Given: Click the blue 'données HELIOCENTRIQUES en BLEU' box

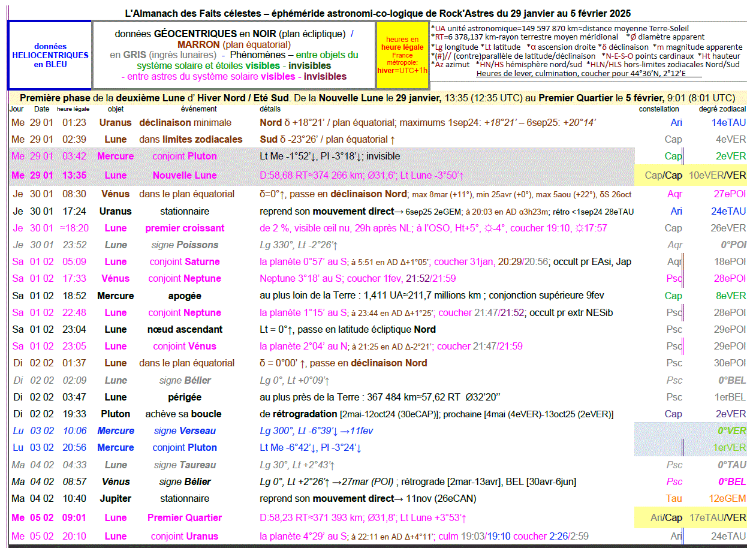Looking at the screenshot, I should point(50,55).
